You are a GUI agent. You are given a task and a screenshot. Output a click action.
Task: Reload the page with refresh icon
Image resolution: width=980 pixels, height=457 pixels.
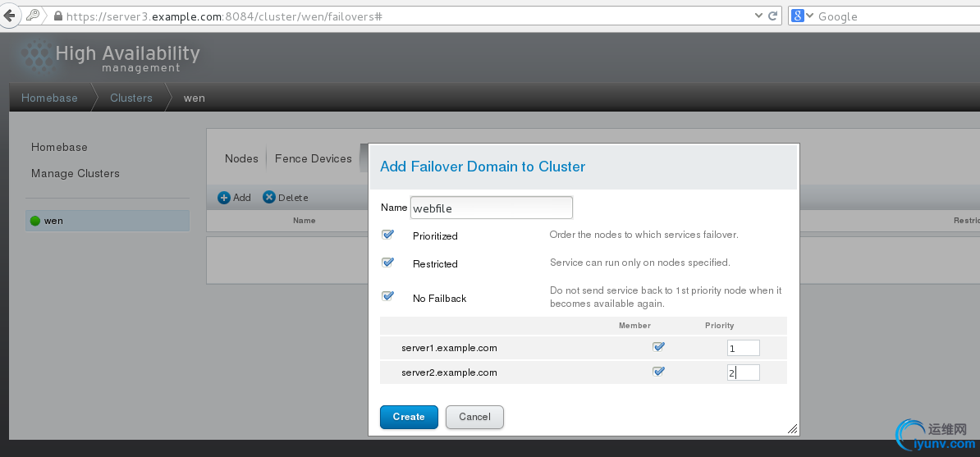(772, 16)
